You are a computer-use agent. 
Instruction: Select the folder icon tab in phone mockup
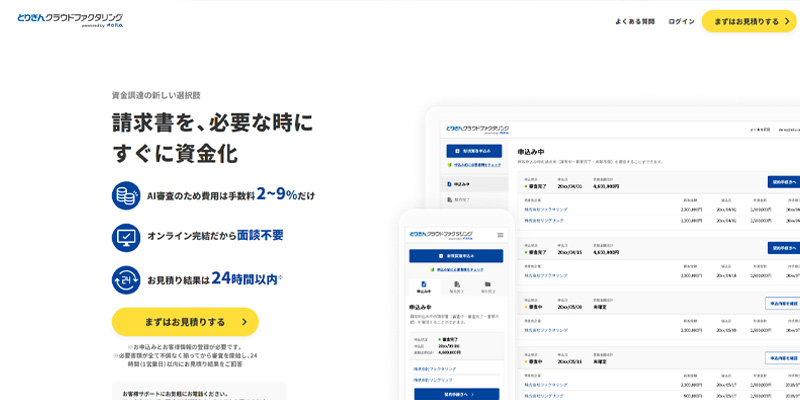pyautogui.click(x=488, y=287)
